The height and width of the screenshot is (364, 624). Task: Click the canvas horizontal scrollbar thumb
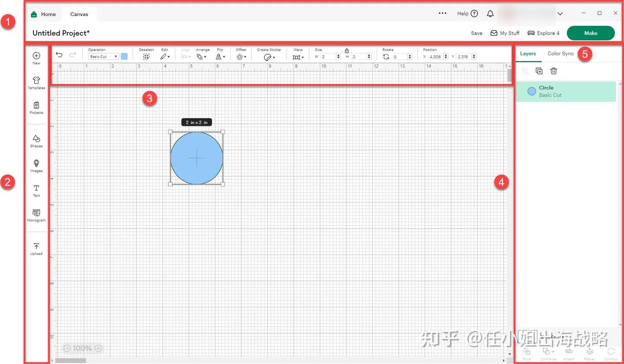point(71,360)
